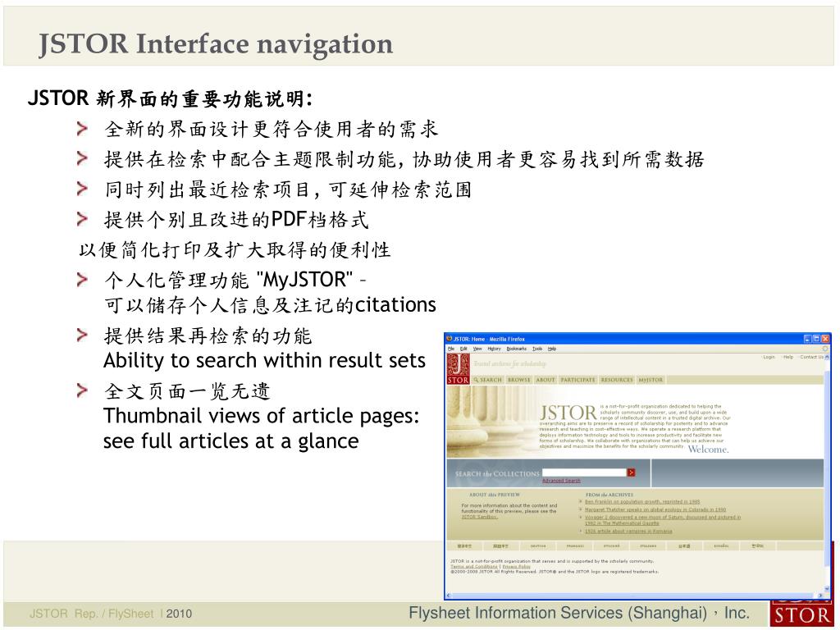Click the JSTOR logo in the embedded browser page
This screenshot has width=840, height=630.
tap(459, 368)
